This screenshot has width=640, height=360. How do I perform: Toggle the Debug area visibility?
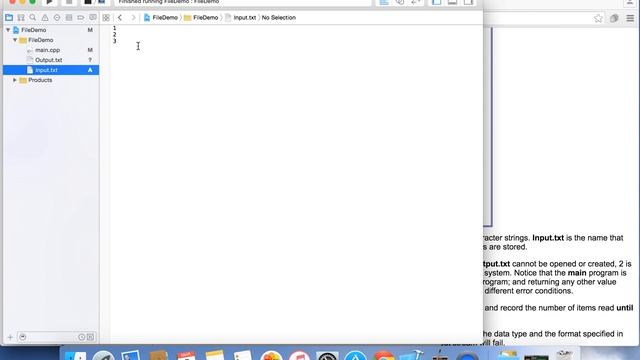tap(452, 2)
